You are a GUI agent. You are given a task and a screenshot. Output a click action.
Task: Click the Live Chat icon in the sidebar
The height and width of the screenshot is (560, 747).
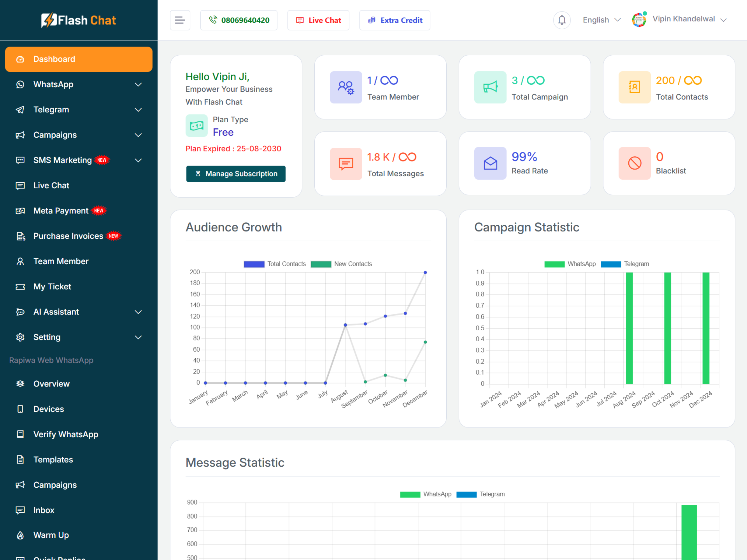tap(20, 185)
